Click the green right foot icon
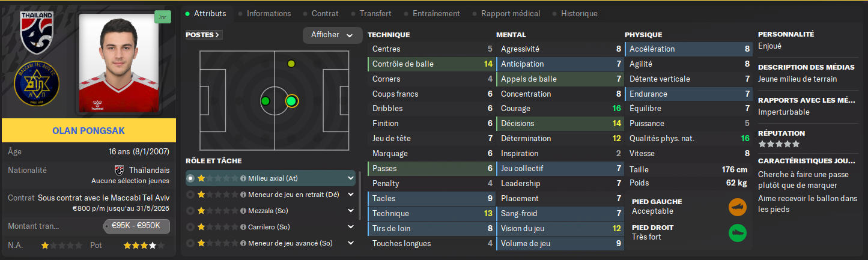Screen dimensions: 868x260 click(x=737, y=233)
